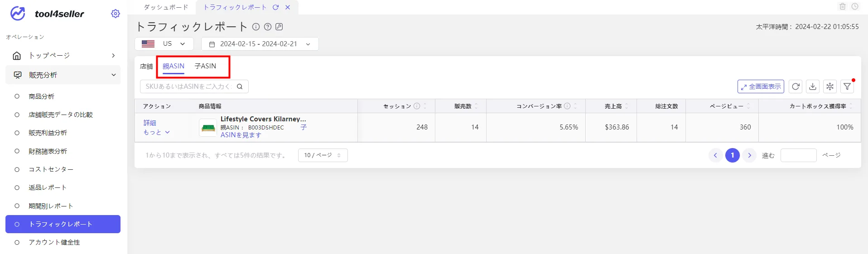Click the product thumbnail image
This screenshot has height=254, width=868.
tap(208, 128)
